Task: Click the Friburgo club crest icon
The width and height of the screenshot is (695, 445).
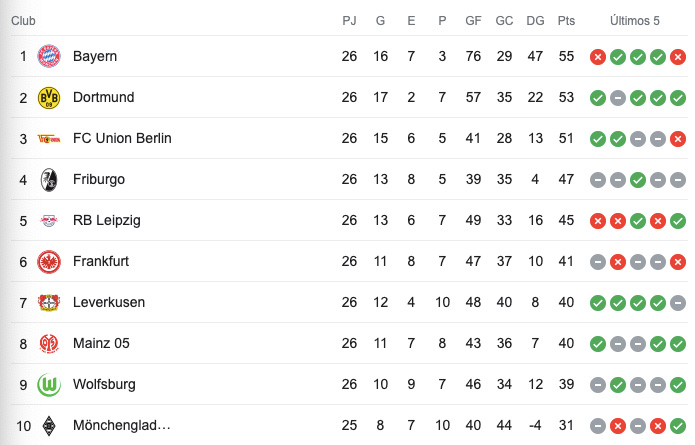Action: [48, 179]
